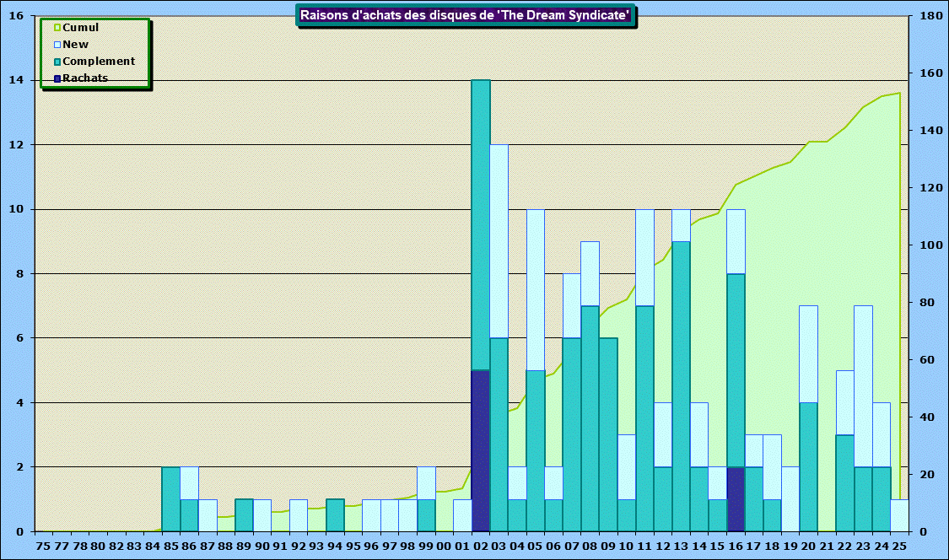Select the teal Complement segment for year 13
Screen dimensions: 949x560
click(682, 386)
